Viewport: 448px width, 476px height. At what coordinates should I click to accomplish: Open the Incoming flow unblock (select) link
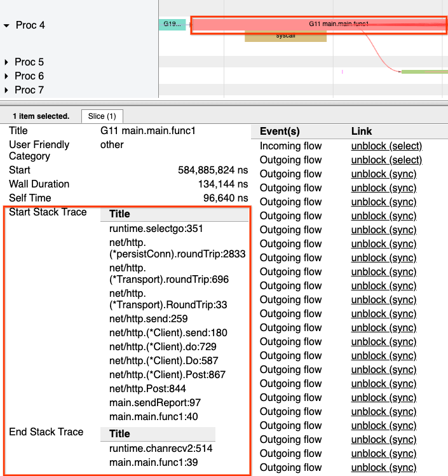click(386, 146)
